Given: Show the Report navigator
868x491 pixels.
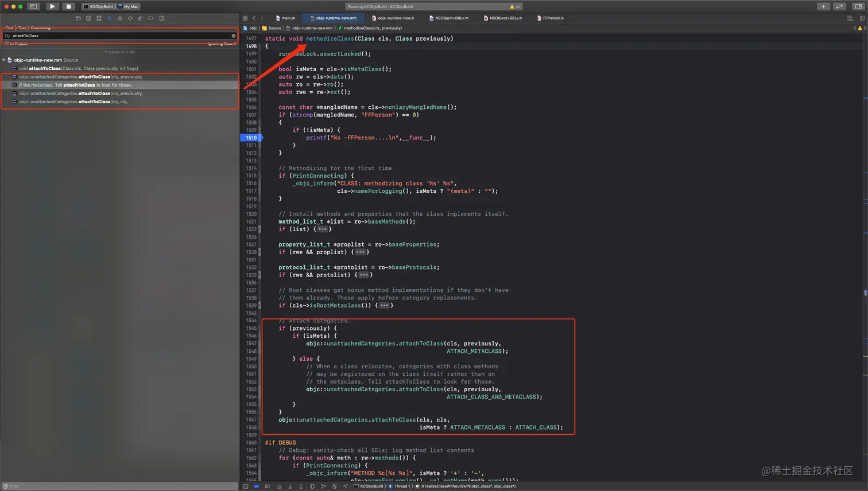Looking at the screenshot, I should coord(161,18).
